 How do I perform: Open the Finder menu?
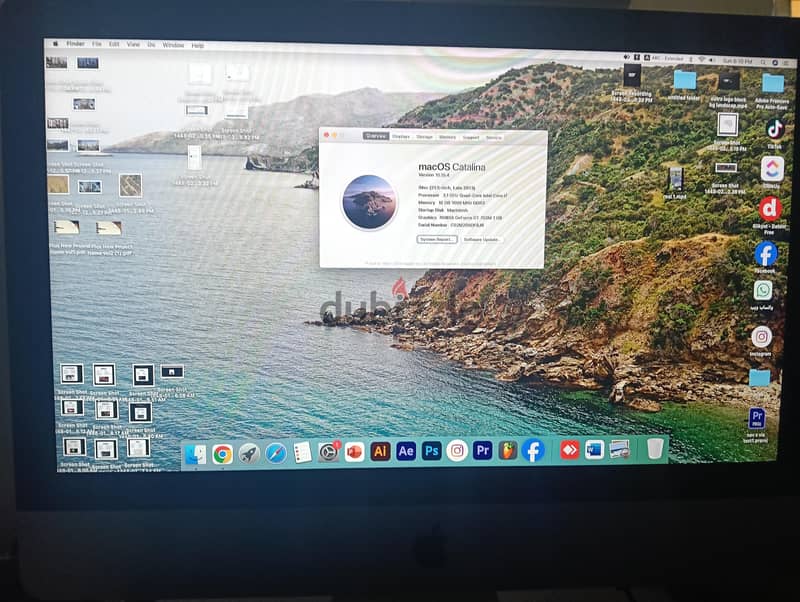[76, 44]
